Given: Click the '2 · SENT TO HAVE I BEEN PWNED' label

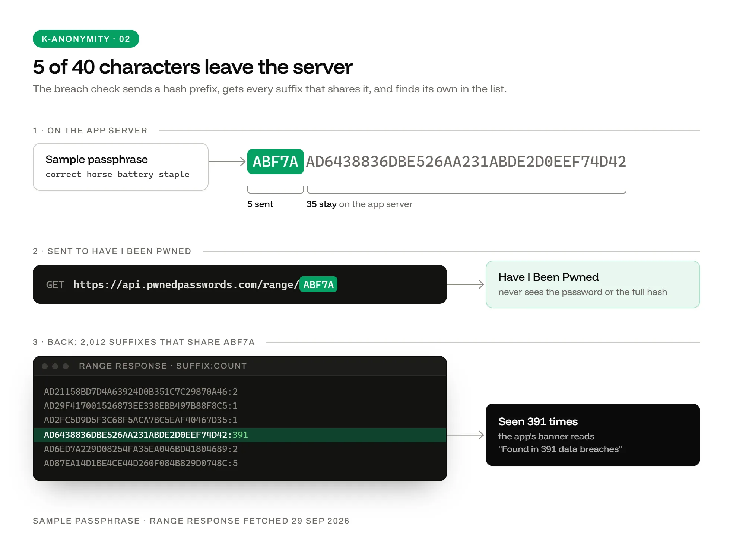Looking at the screenshot, I should pos(112,251).
